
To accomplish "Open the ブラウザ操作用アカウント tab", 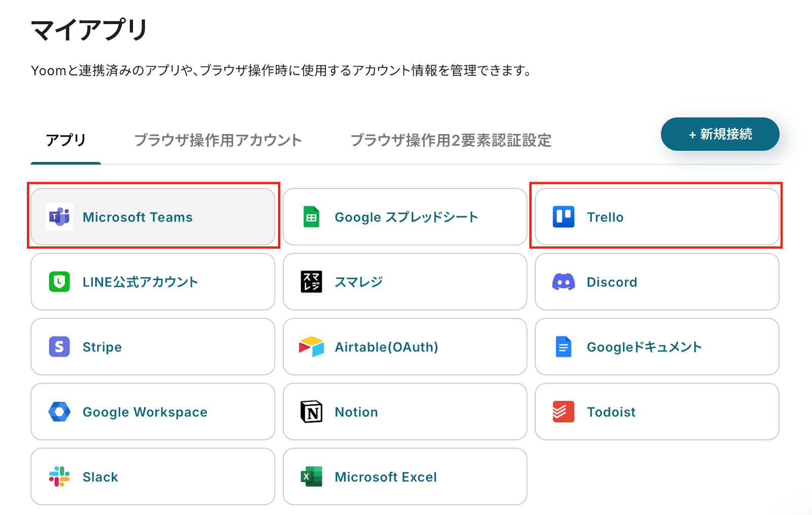I will (218, 140).
